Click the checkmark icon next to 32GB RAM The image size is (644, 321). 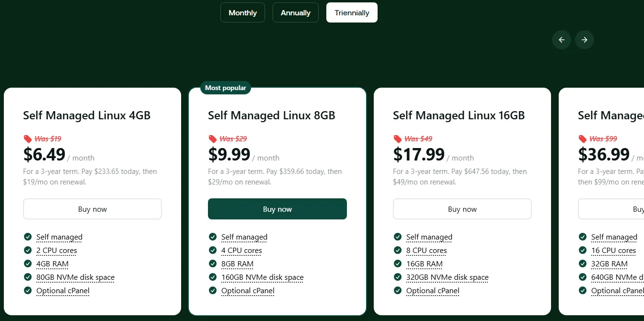click(x=583, y=264)
